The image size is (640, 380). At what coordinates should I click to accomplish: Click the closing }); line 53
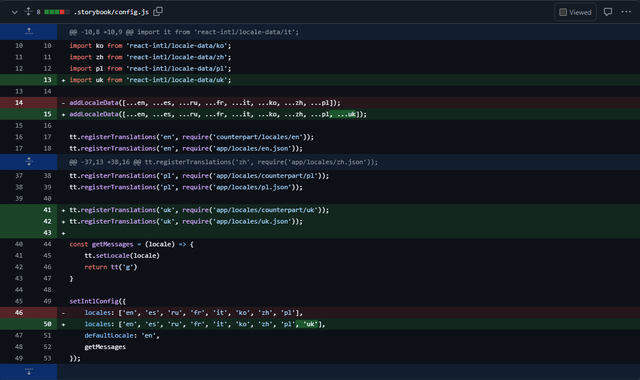(75, 358)
